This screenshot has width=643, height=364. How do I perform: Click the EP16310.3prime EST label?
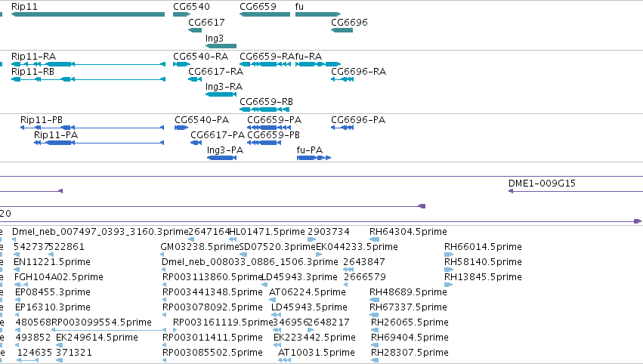[52, 307]
